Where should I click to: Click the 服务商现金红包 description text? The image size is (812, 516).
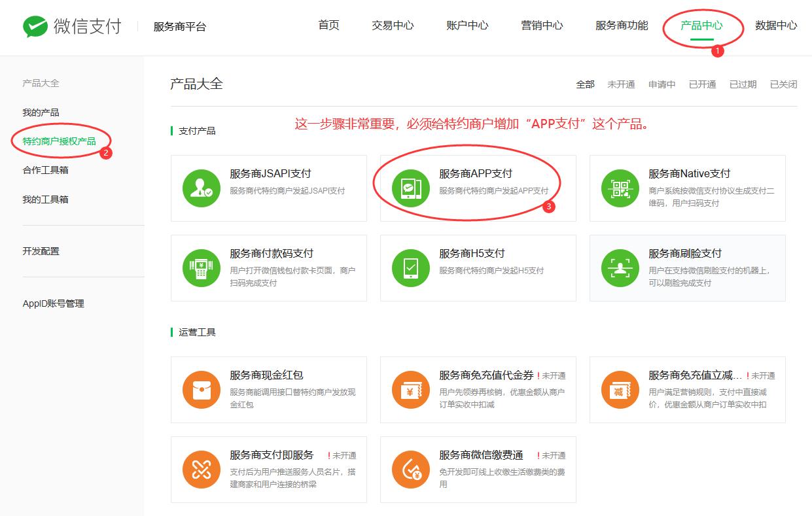(x=292, y=398)
